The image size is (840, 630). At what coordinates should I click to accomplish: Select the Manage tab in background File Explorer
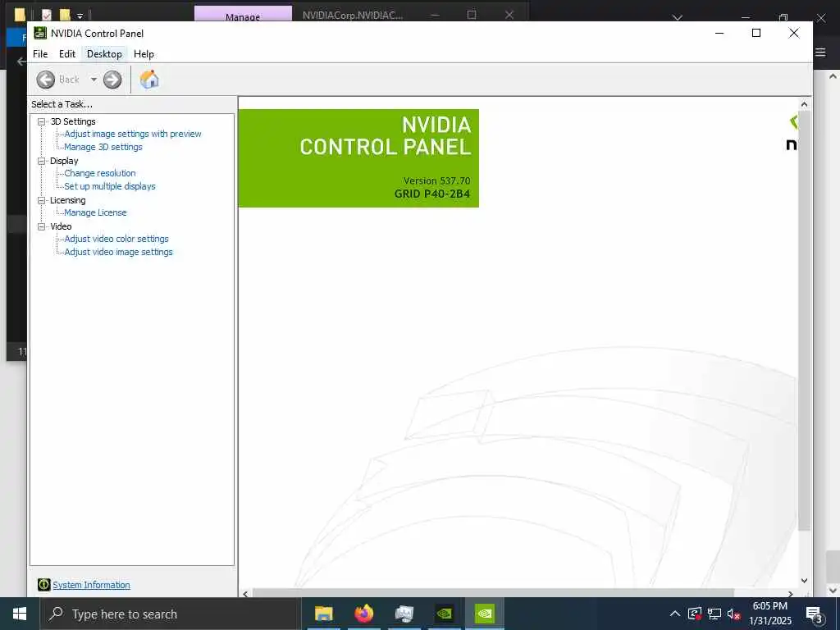243,15
